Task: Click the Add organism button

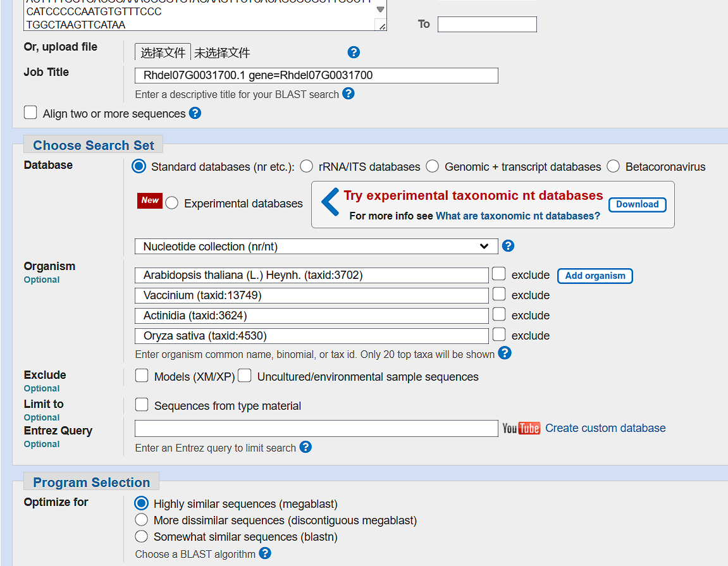Action: click(x=595, y=276)
